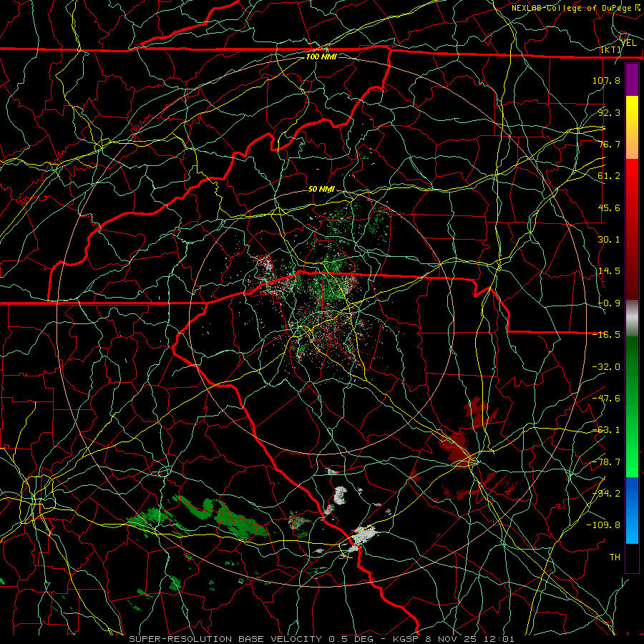Click the blue segment of the color bar
Image resolution: width=644 pixels, height=644 pixels.
[632, 510]
